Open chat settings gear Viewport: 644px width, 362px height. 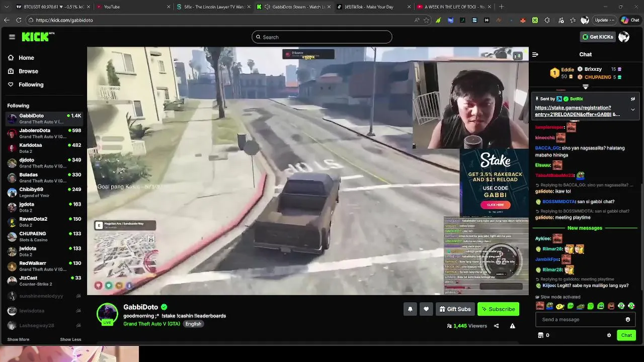(x=609, y=335)
